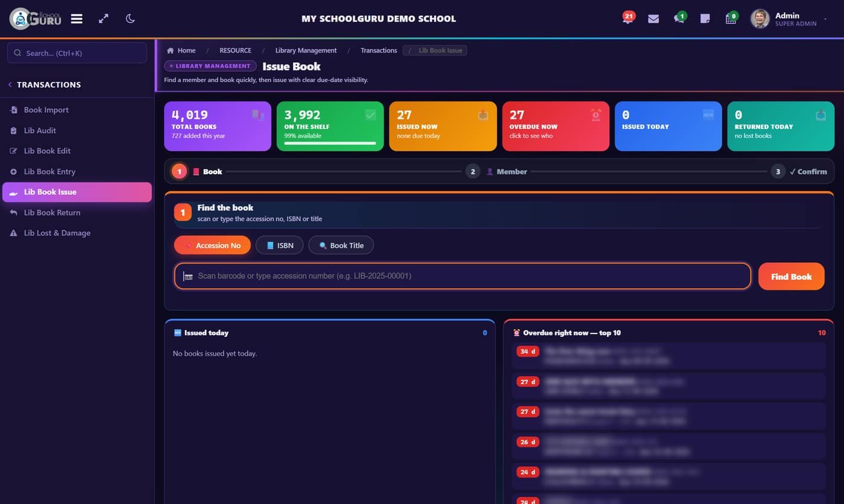Open the Admin user menu
844x504 pixels.
(789, 19)
